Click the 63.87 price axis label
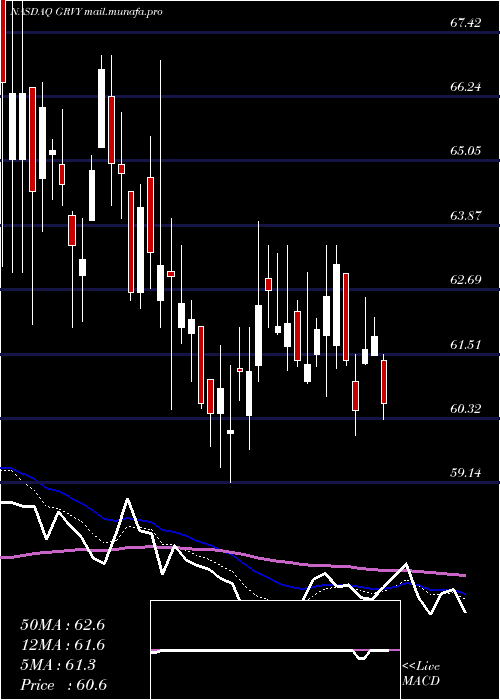This screenshot has width=500, height=700. pyautogui.click(x=466, y=216)
